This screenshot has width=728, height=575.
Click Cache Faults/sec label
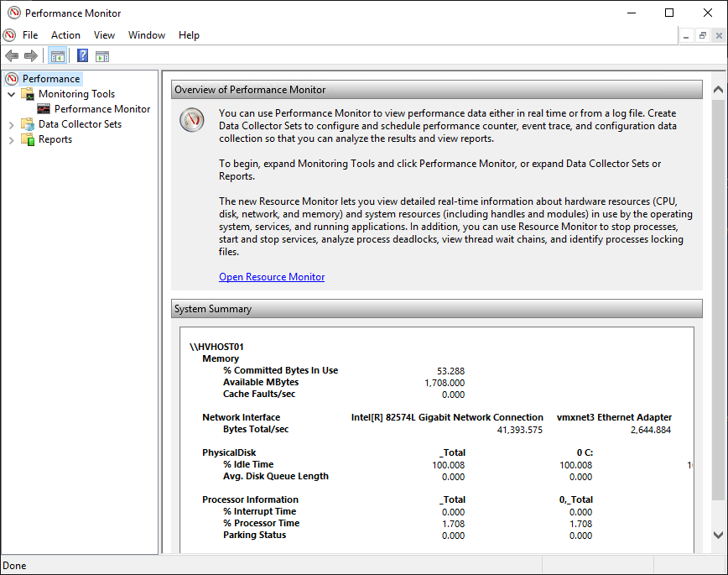(x=259, y=394)
